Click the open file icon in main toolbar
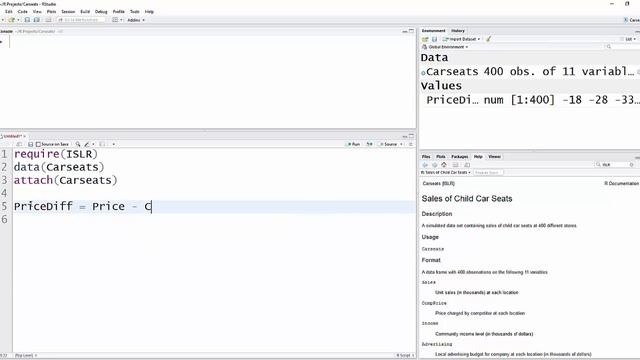Screen dimensions: 640x360 click(x=12, y=20)
